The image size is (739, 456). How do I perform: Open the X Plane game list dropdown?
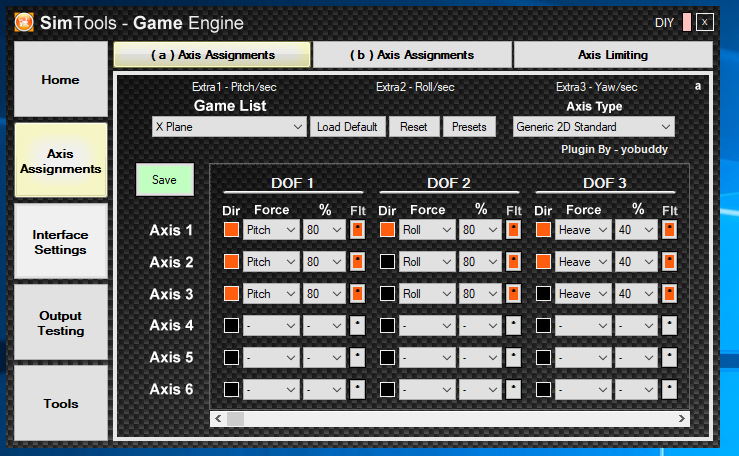[x=229, y=127]
